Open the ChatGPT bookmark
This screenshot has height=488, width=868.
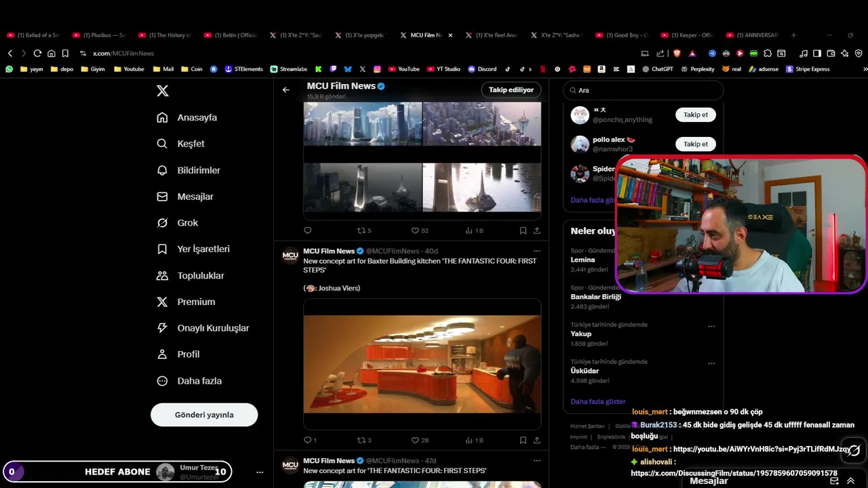tap(657, 69)
